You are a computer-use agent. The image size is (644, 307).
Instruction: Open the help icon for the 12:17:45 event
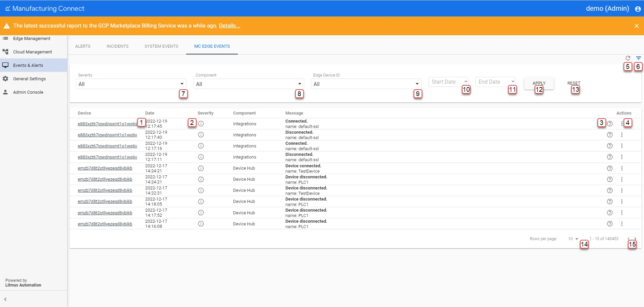coord(610,124)
